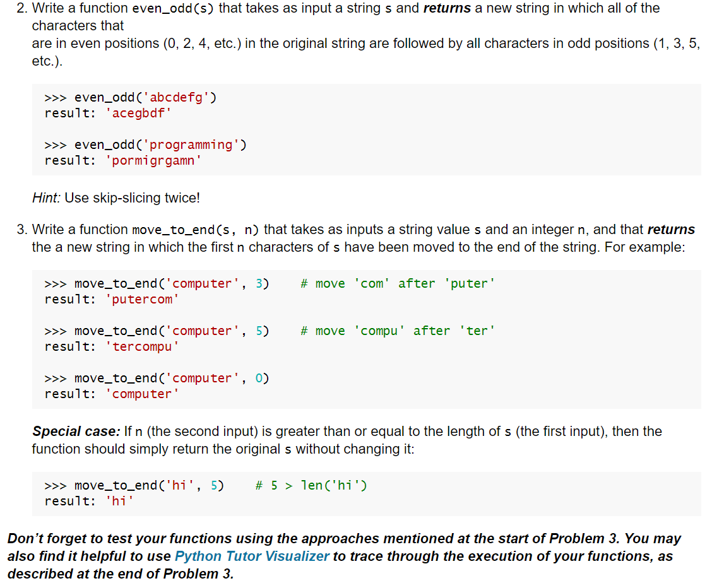Click the result 'putercom' text
The height and width of the screenshot is (588, 712).
click(x=141, y=299)
